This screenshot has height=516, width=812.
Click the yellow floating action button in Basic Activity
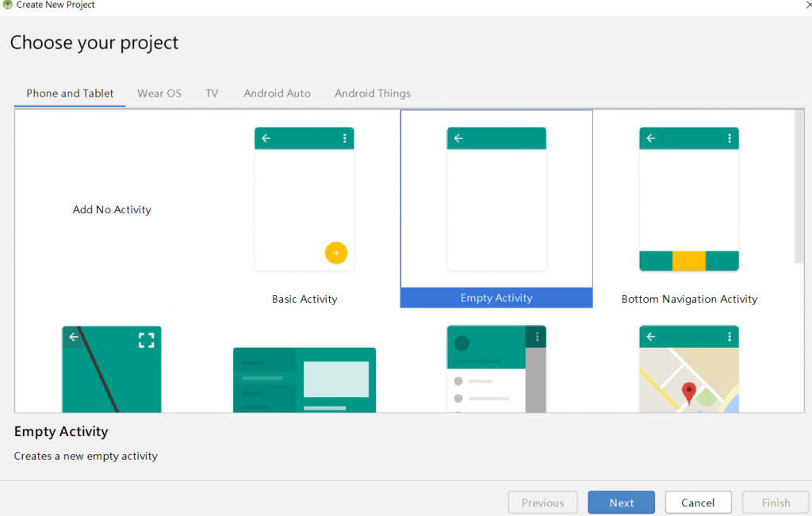[x=336, y=253]
